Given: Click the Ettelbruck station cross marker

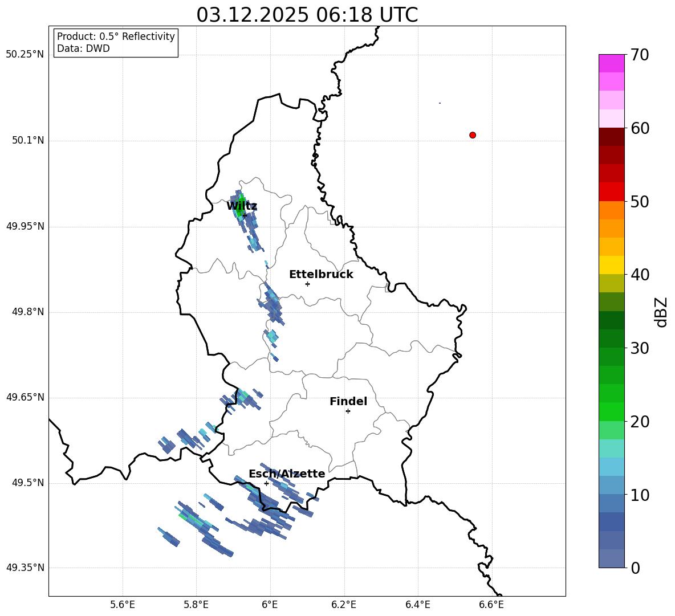Looking at the screenshot, I should (x=307, y=284).
